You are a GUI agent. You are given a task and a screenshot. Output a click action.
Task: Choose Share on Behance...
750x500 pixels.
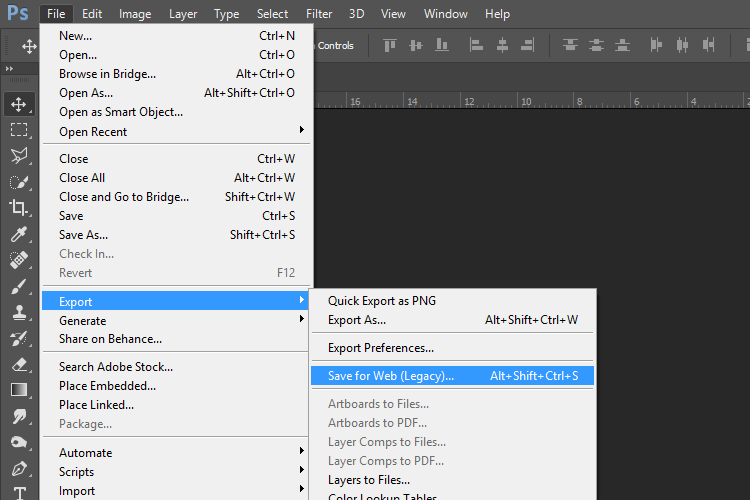176,339
